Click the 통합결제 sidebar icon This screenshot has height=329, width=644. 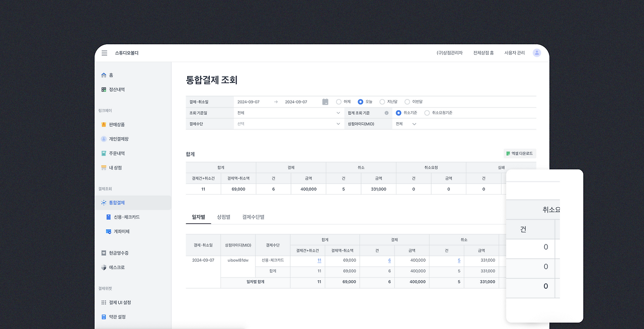[104, 203]
